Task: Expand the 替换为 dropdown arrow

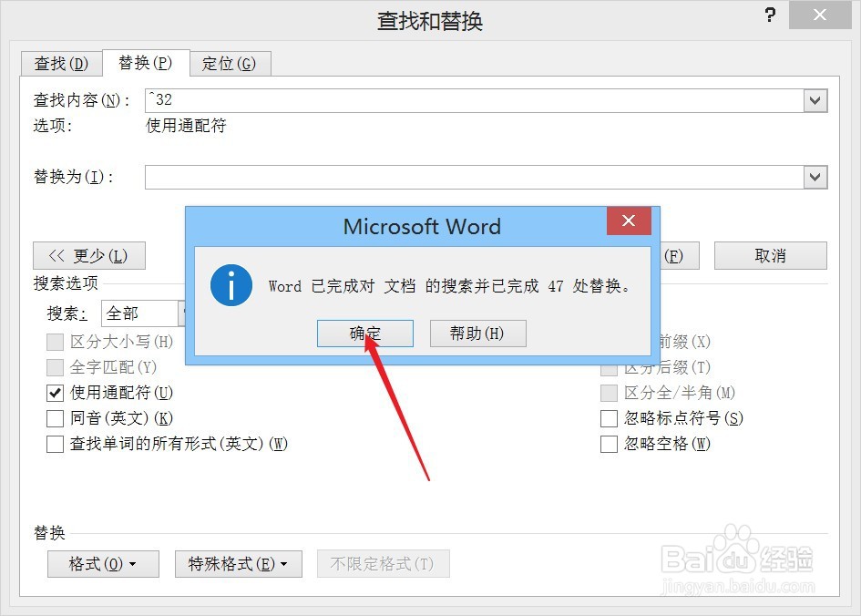Action: [x=815, y=178]
